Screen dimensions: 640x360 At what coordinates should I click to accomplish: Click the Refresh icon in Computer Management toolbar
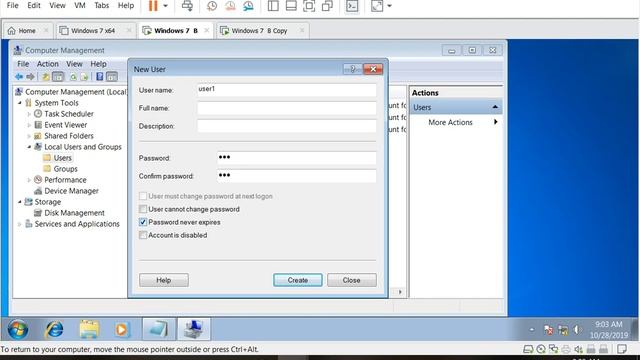tap(73, 77)
